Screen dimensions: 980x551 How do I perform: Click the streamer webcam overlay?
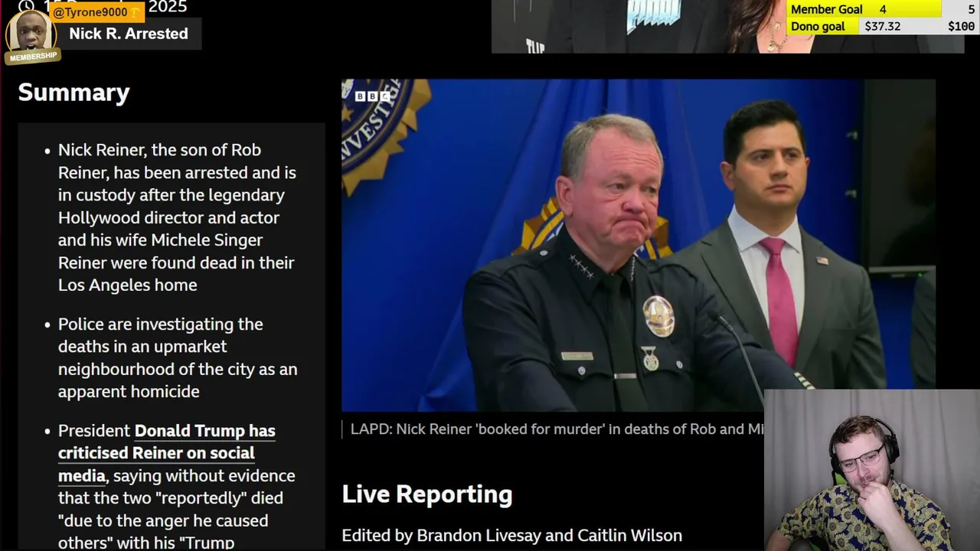(872, 471)
